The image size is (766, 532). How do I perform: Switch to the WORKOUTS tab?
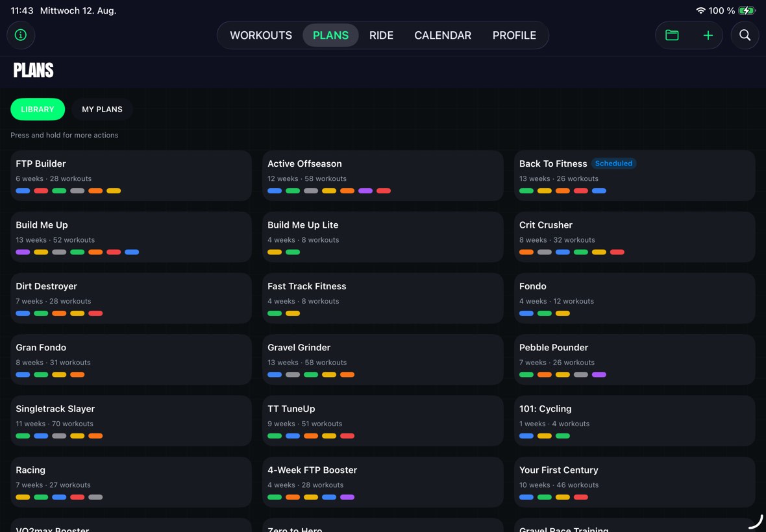pos(261,35)
